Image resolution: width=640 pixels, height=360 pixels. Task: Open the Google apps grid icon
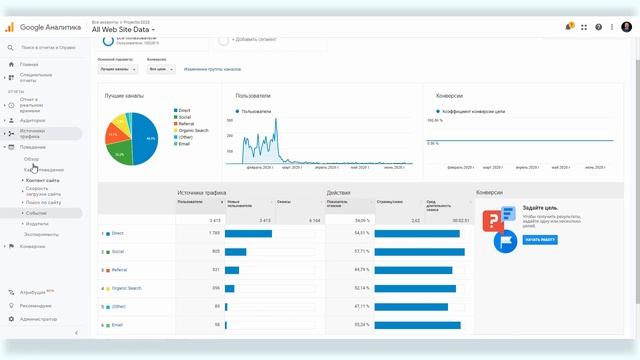[584, 27]
